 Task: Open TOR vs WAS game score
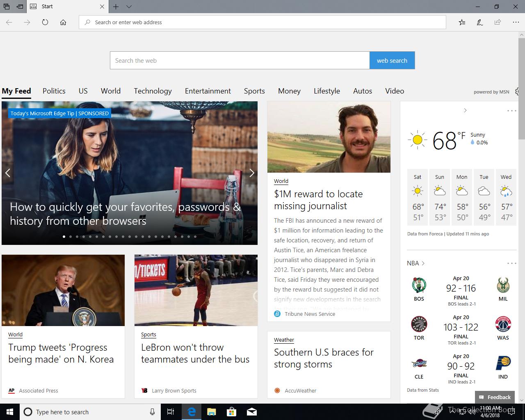point(461,330)
